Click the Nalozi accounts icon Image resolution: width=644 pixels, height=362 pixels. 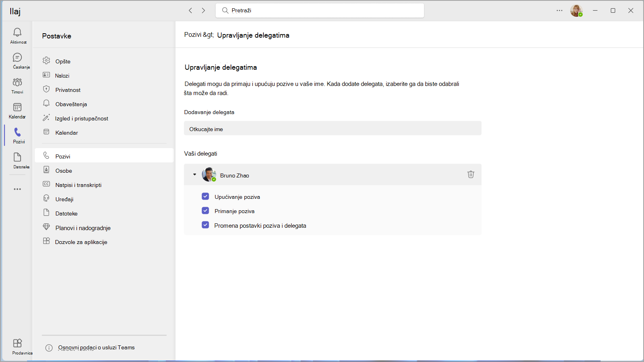[x=46, y=75]
